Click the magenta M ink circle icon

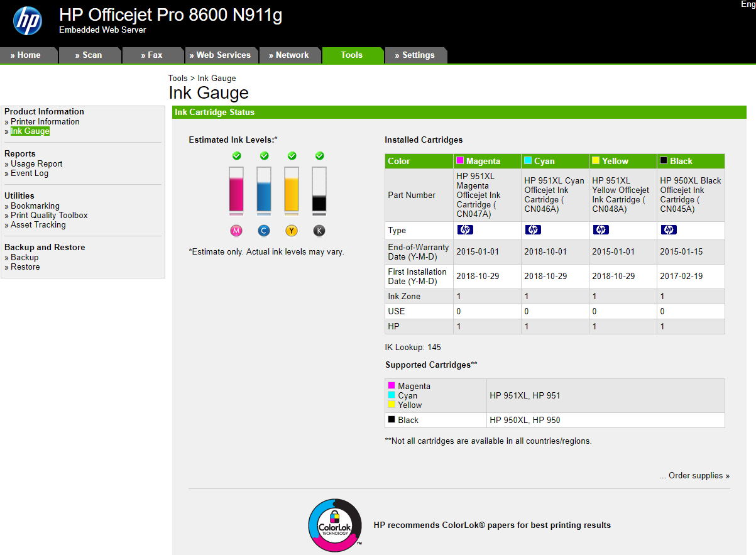point(236,231)
